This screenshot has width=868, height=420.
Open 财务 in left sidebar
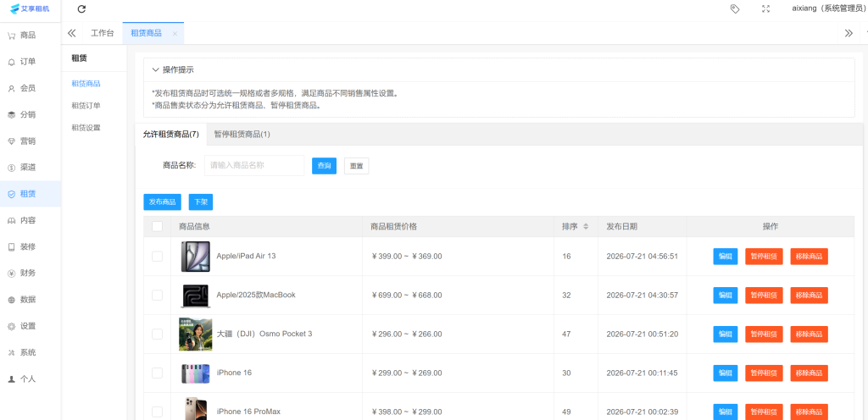[31, 273]
